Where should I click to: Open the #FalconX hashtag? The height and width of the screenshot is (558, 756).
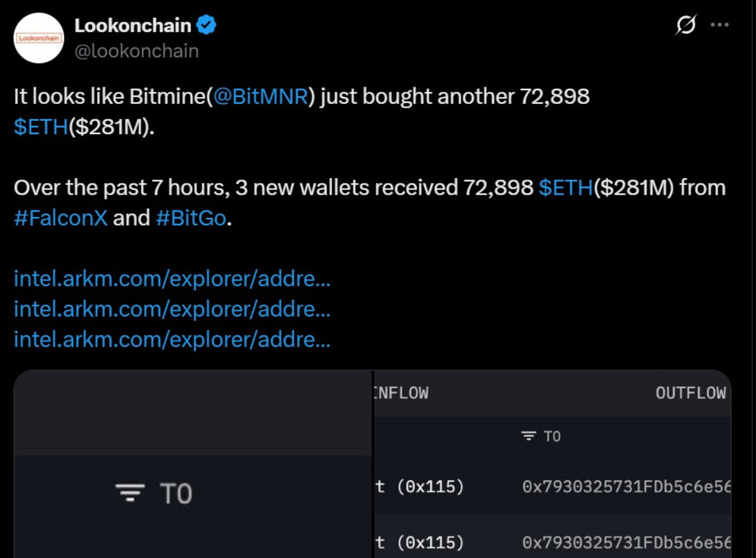pyautogui.click(x=60, y=218)
